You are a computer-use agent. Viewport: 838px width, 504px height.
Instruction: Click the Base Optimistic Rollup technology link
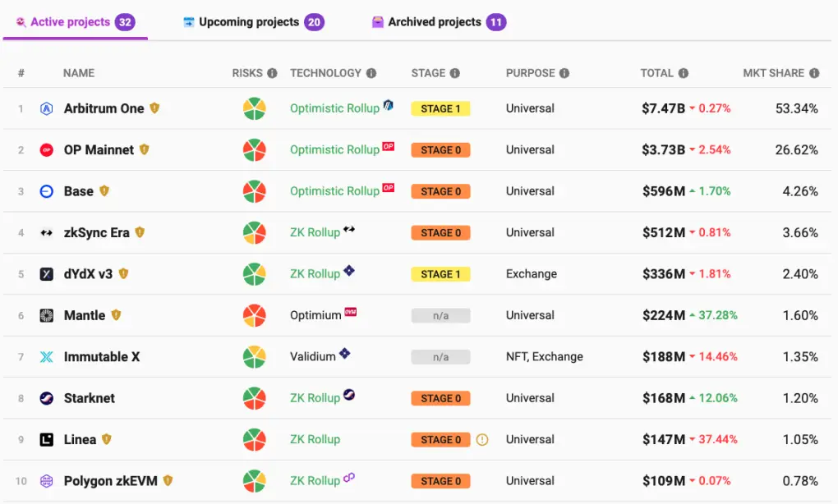pyautogui.click(x=334, y=191)
